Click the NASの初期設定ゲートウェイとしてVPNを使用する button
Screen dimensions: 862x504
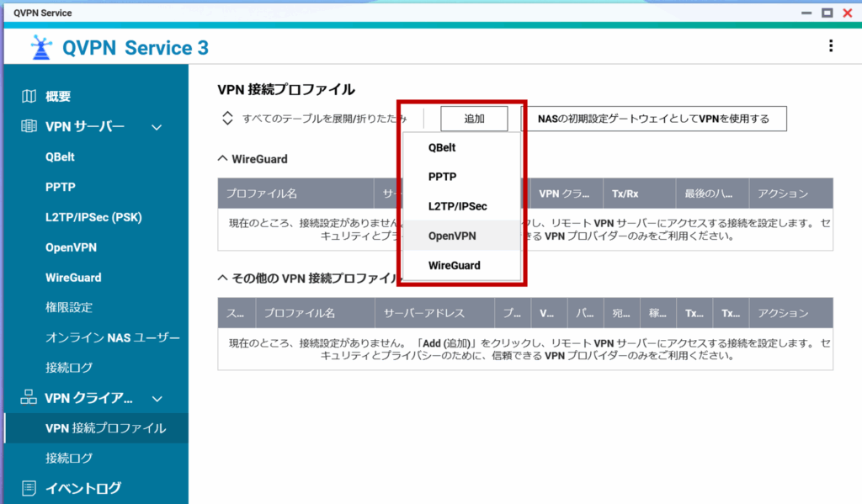pyautogui.click(x=653, y=119)
